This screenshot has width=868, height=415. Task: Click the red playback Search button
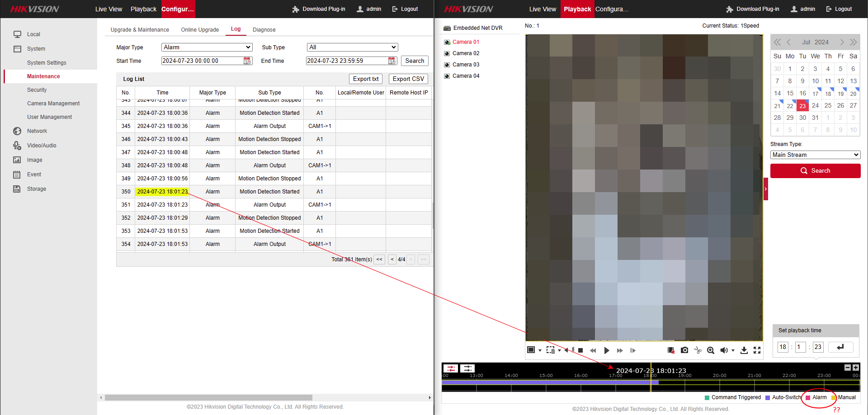coord(815,171)
